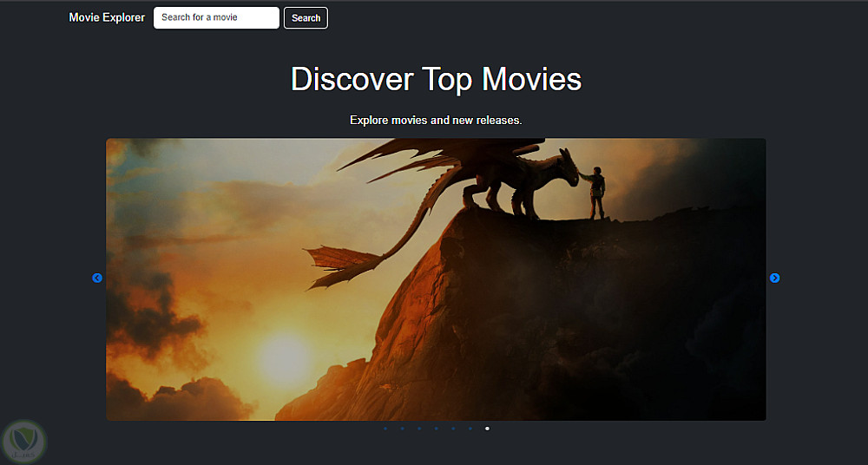Viewport: 868px width, 465px height.
Task: Select the first carousel pagination dot
Action: point(385,429)
